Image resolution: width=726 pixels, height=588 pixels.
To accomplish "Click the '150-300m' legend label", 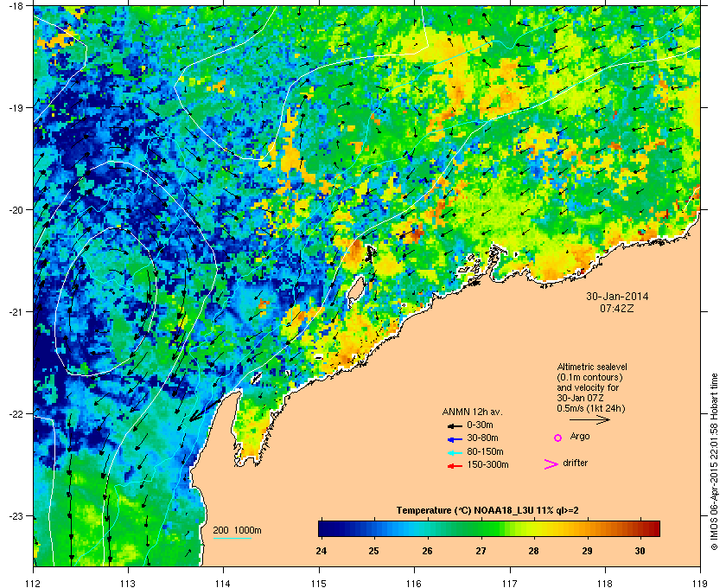I will click(487, 464).
